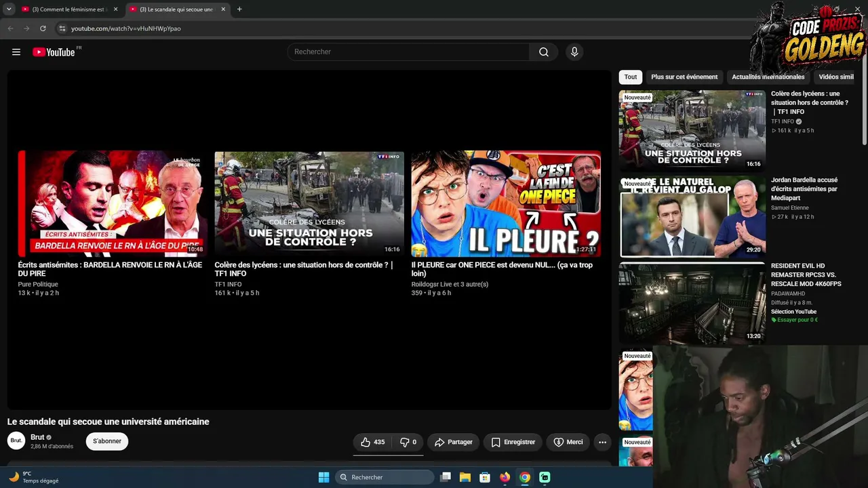
Task: Like the video with 435 likes
Action: coord(372,442)
